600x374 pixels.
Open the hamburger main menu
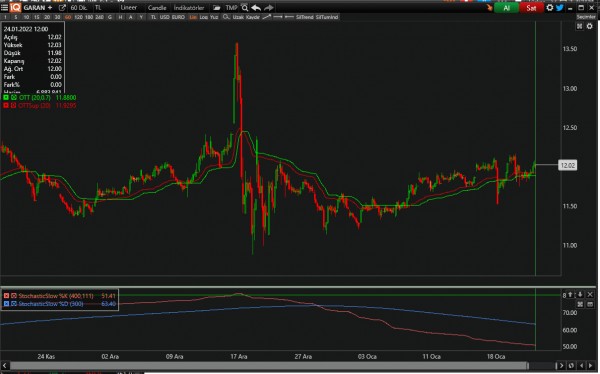click(x=4, y=7)
